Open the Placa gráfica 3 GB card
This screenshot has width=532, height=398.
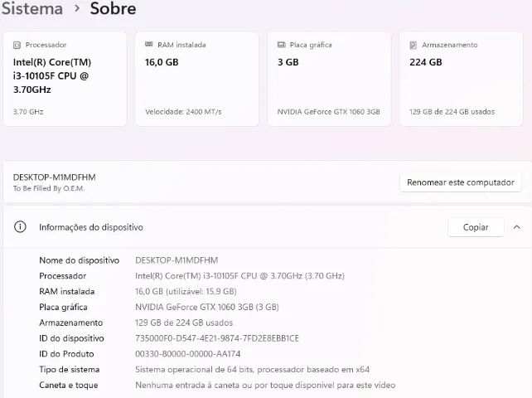(x=329, y=79)
